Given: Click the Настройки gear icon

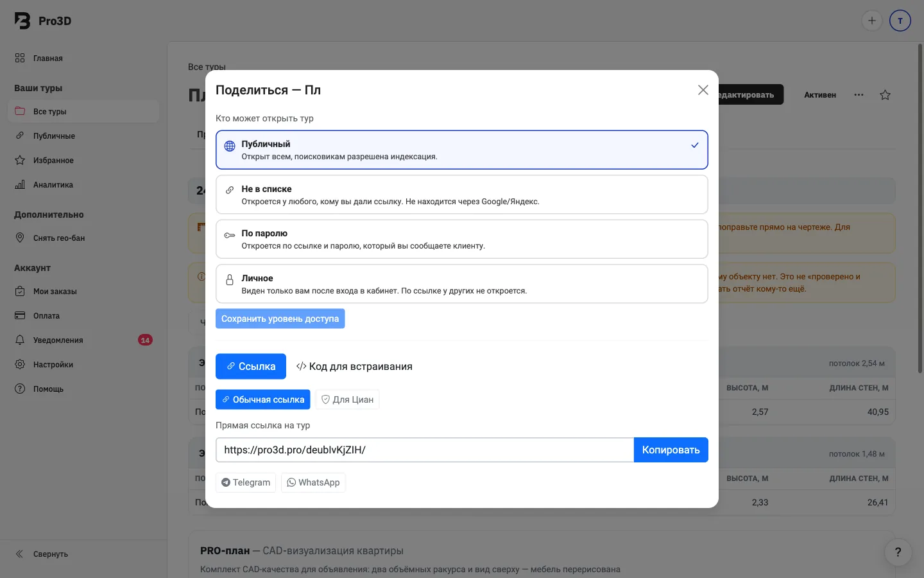Looking at the screenshot, I should coord(20,364).
